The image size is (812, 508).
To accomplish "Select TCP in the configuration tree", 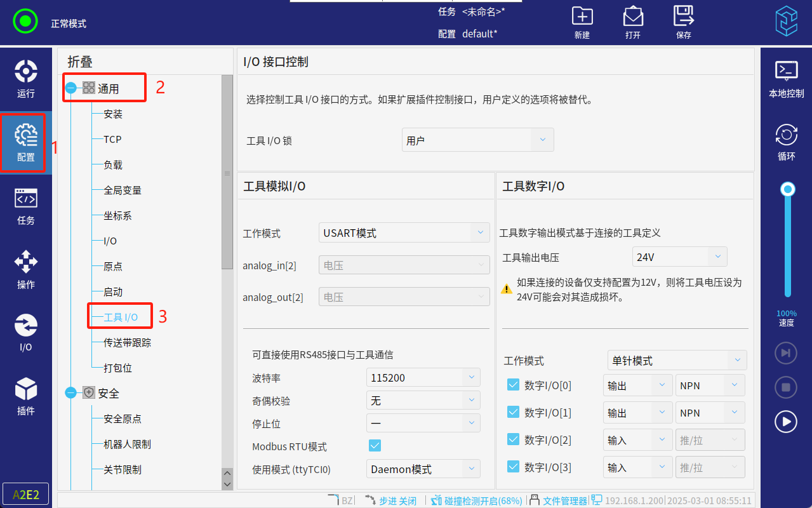I will (112, 139).
